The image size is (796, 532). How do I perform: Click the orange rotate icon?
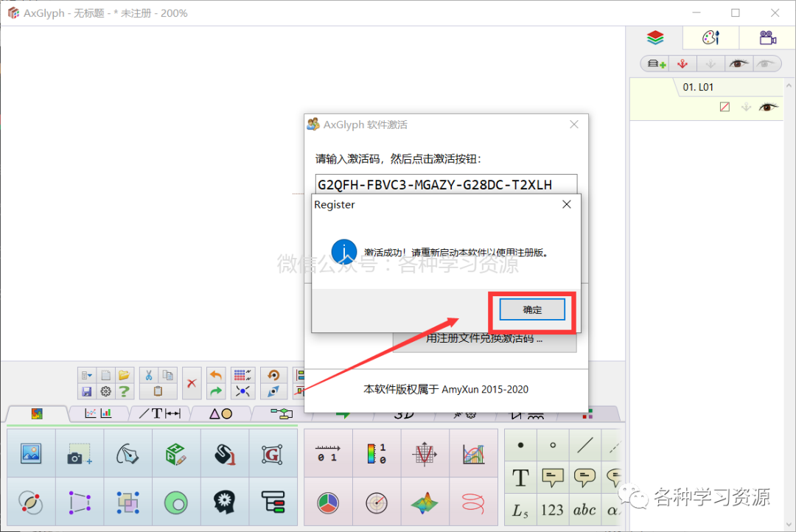(x=273, y=376)
